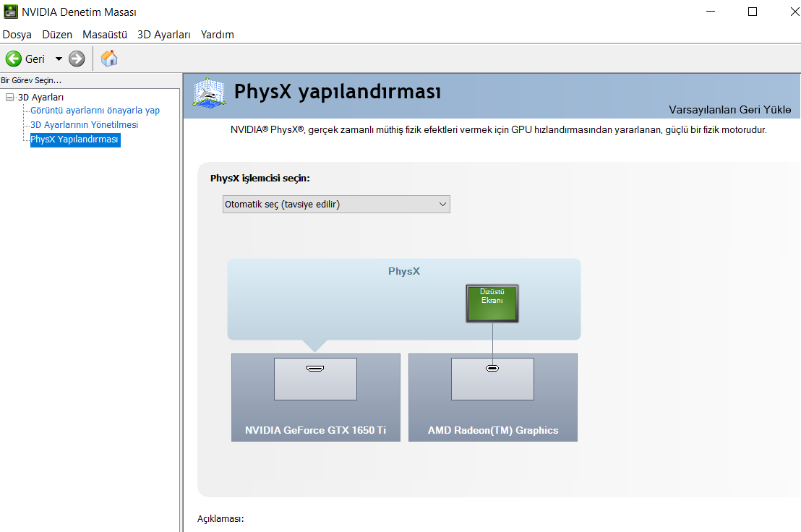Image resolution: width=801 pixels, height=532 pixels.
Task: Click the Bir Görev Seçin header
Action: point(31,80)
